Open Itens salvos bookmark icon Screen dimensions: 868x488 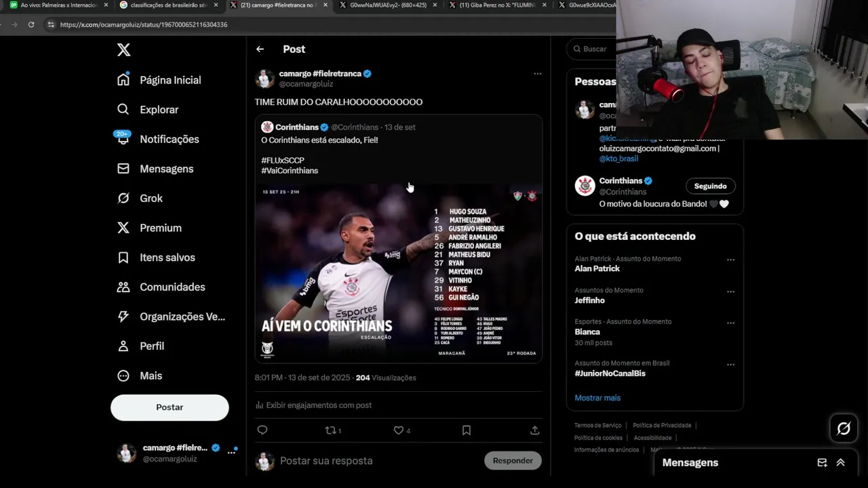point(123,258)
